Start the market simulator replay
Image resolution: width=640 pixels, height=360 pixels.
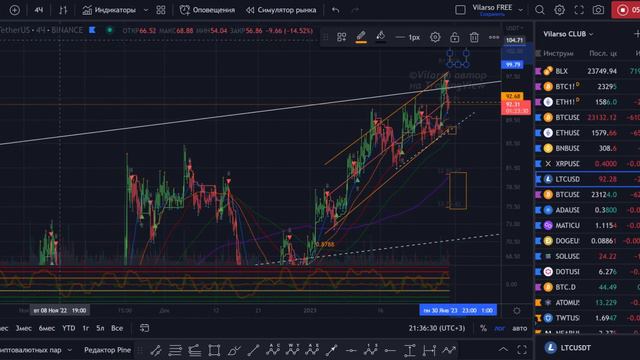click(x=281, y=10)
